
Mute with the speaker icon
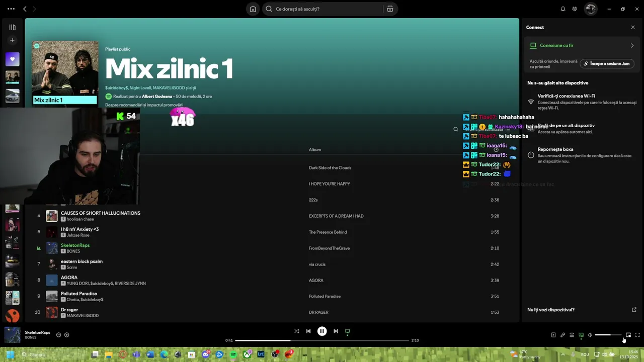590,335
